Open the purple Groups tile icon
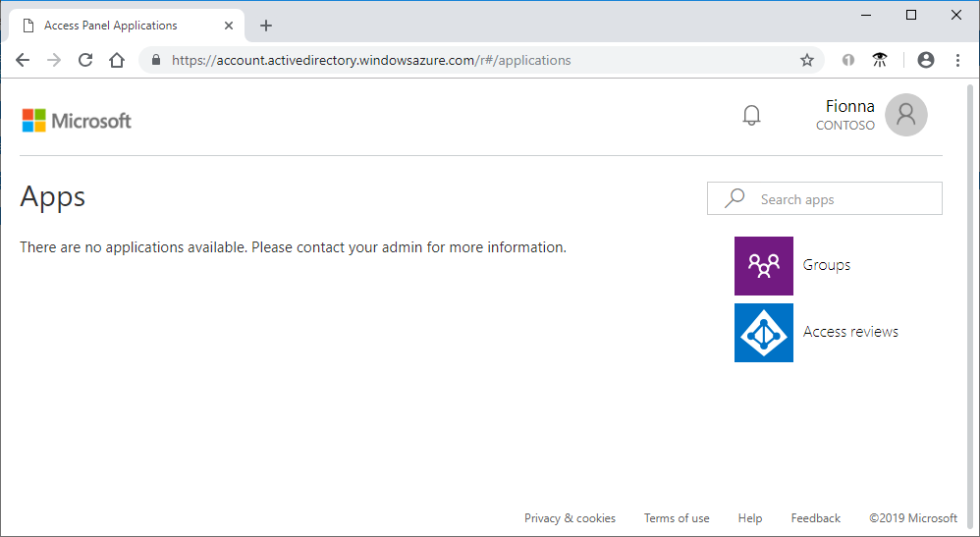The width and height of the screenshot is (980, 537). 763,265
